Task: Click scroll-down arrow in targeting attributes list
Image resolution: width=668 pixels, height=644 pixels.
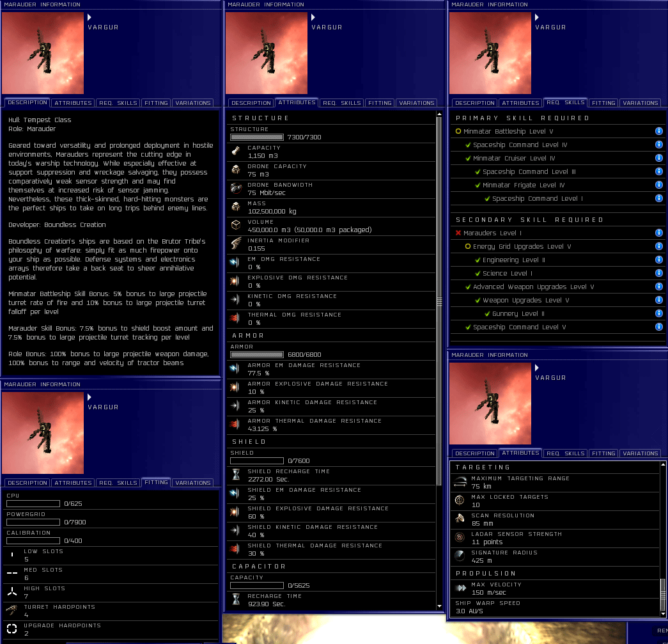Action: [663, 614]
